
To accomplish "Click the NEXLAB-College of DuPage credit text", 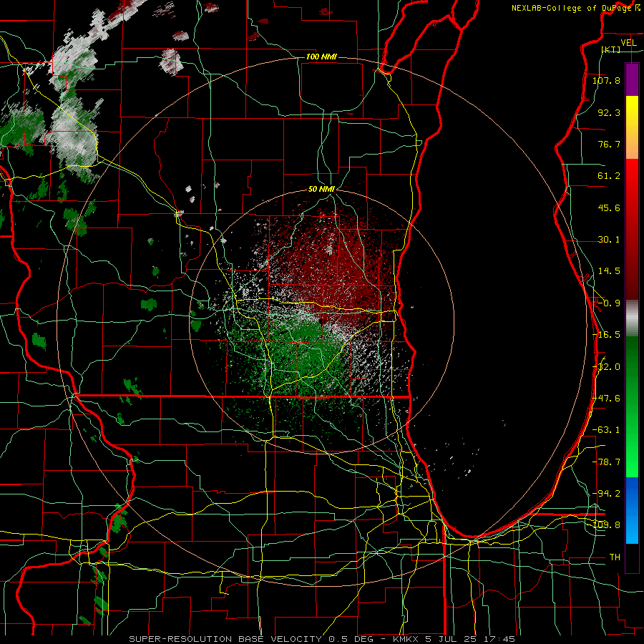I will [571, 8].
